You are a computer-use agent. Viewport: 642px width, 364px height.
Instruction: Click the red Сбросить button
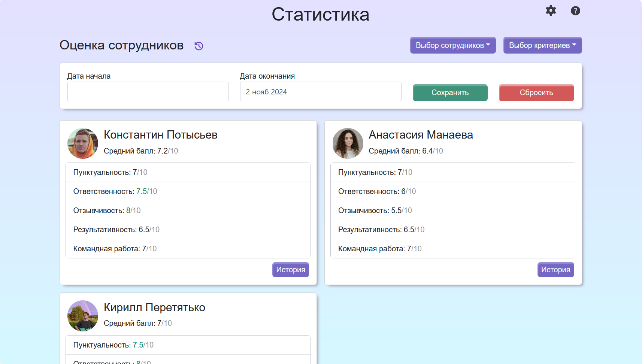point(536,92)
